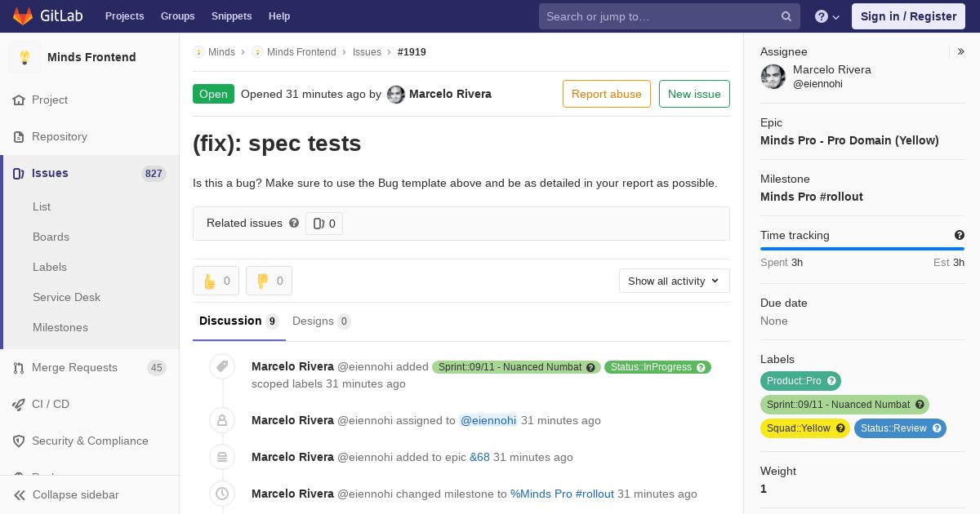Open Labels under Issues
The image size is (980, 514).
tap(50, 267)
